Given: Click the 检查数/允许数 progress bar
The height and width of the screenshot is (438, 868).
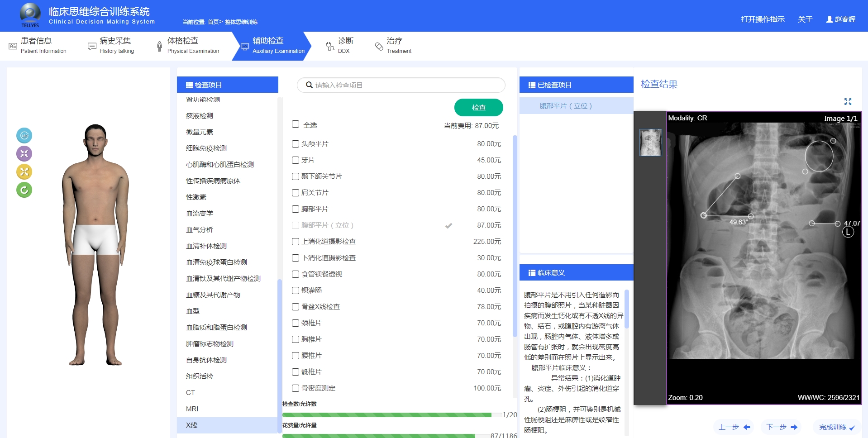Looking at the screenshot, I should 392,415.
